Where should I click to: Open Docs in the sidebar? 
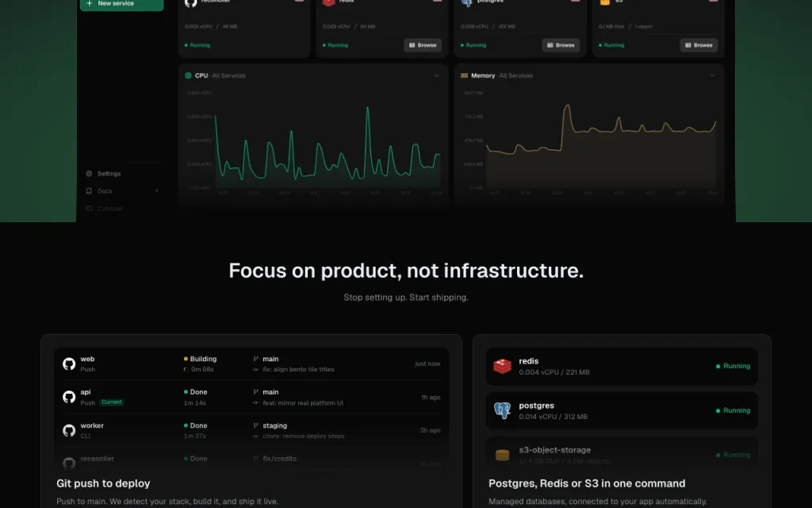pos(105,190)
